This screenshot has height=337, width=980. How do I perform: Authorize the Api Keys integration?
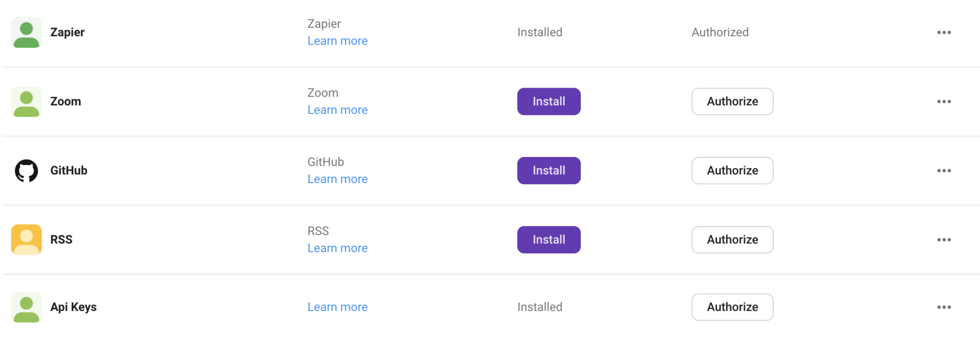pos(732,307)
